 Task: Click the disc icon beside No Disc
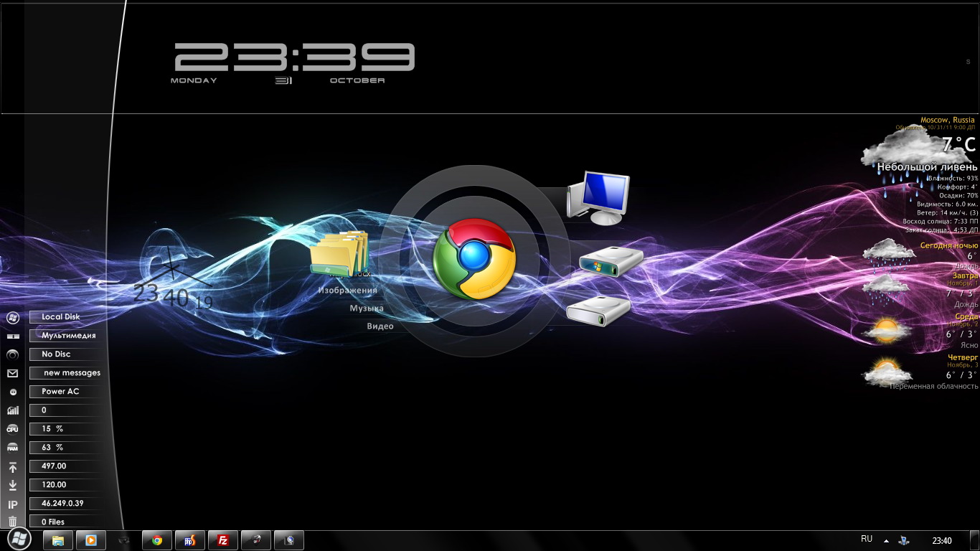pos(12,354)
